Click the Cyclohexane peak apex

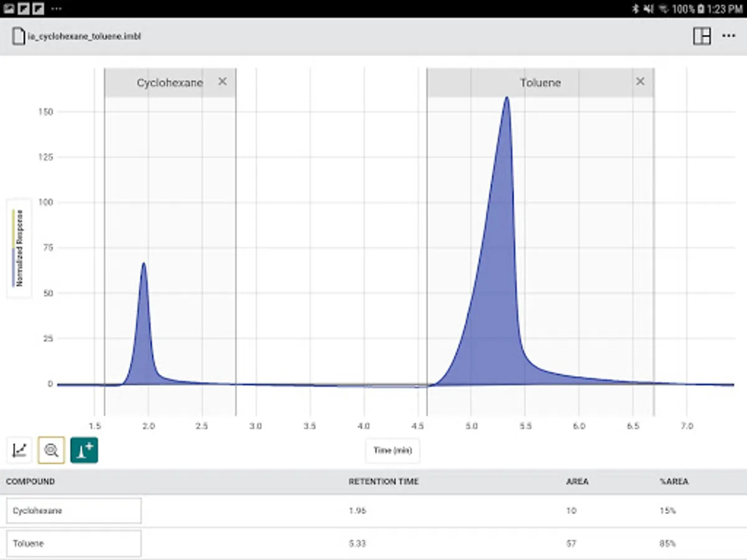click(x=144, y=264)
